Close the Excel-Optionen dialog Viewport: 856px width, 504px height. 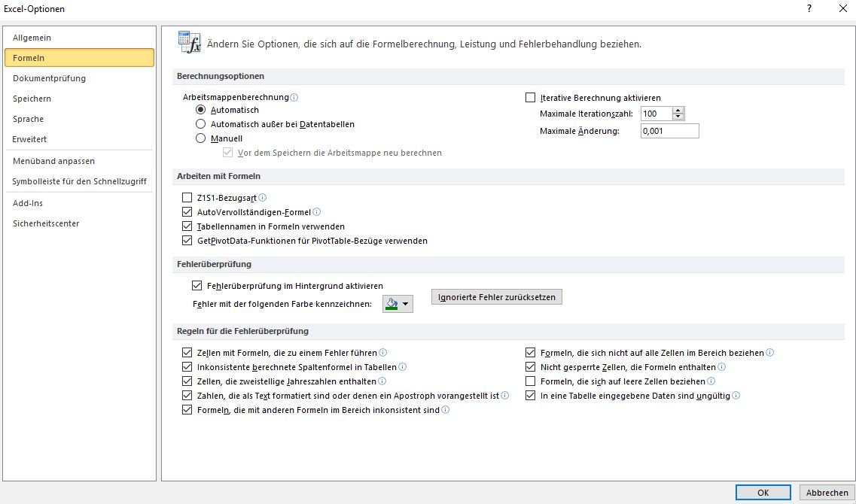coord(842,9)
